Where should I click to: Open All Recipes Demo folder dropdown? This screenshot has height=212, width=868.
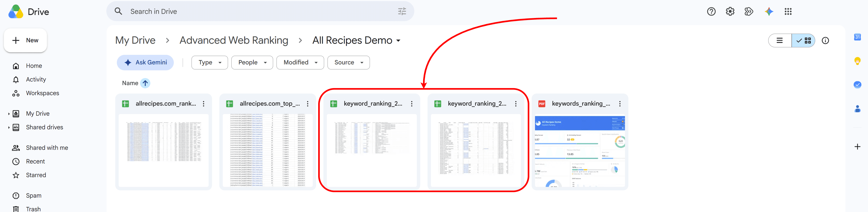[398, 41]
